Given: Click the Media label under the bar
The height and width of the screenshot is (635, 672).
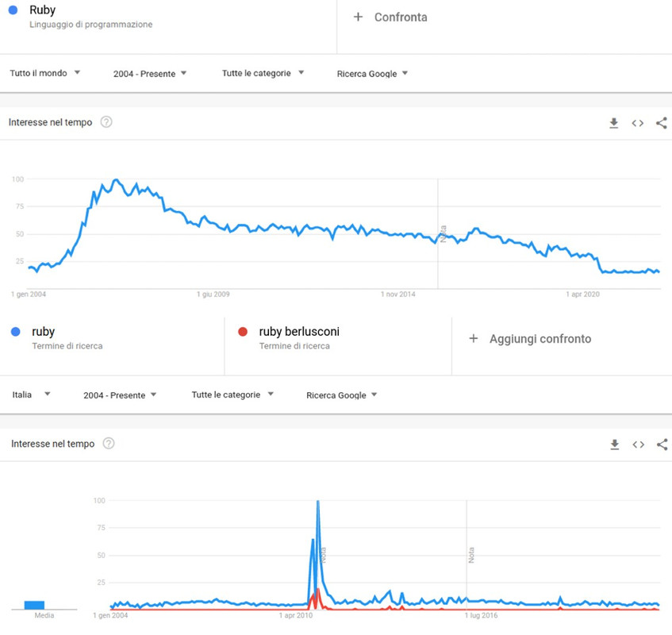Looking at the screenshot, I should [44, 615].
